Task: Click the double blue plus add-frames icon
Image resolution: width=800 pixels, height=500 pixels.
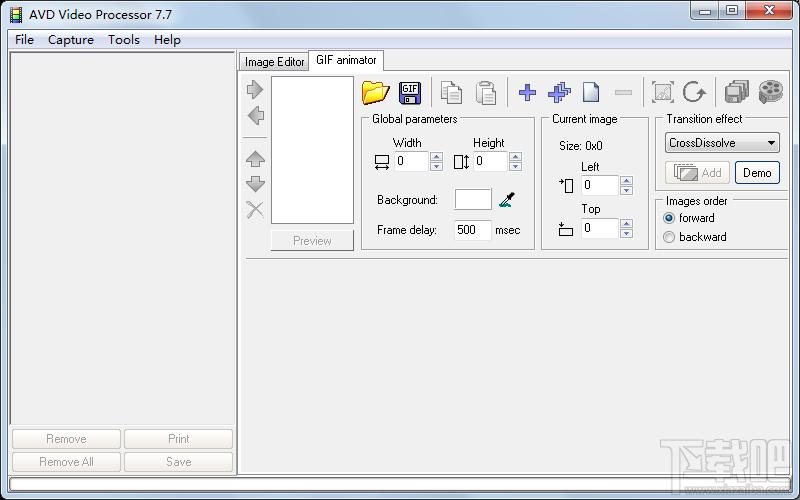Action: 559,92
